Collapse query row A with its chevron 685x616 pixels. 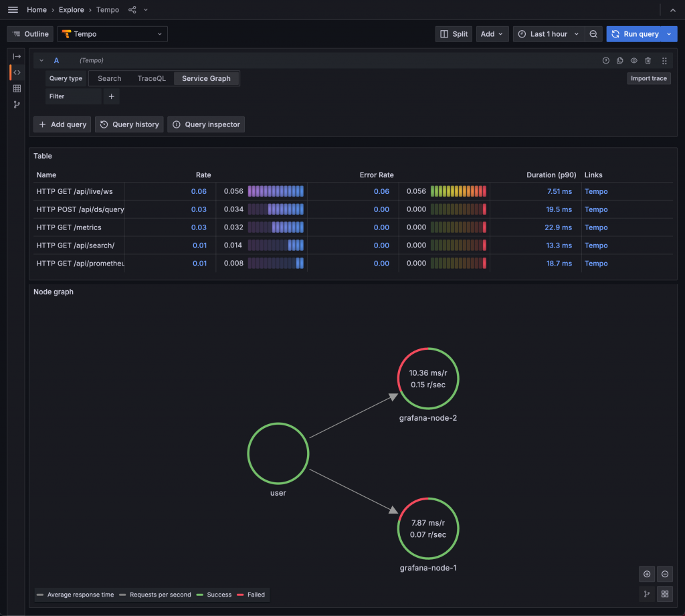click(x=41, y=61)
